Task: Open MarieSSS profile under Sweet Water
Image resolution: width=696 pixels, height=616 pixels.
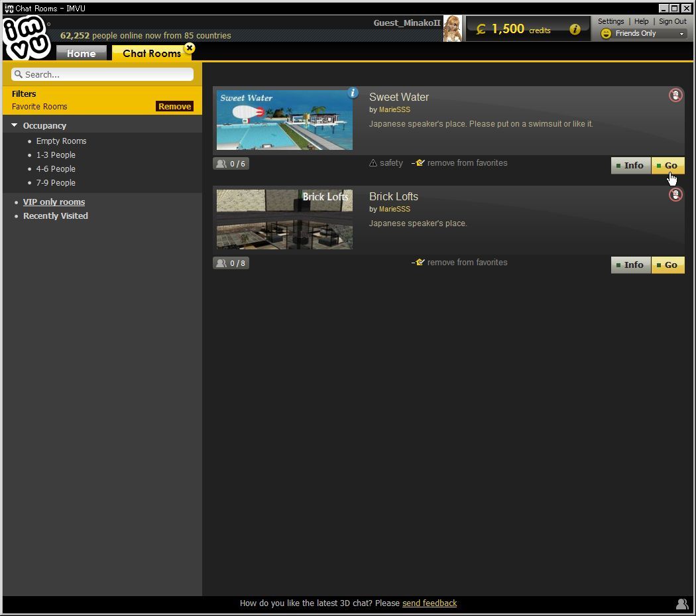Action: point(394,109)
